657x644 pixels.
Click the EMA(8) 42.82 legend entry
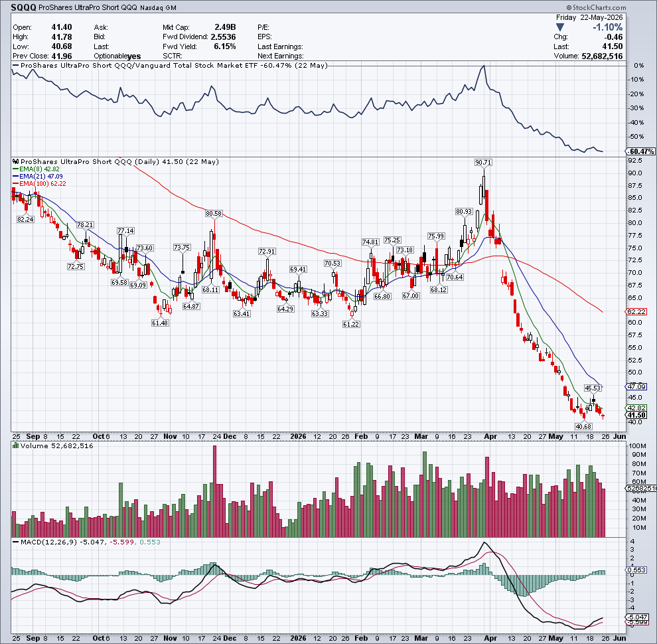click(36, 169)
